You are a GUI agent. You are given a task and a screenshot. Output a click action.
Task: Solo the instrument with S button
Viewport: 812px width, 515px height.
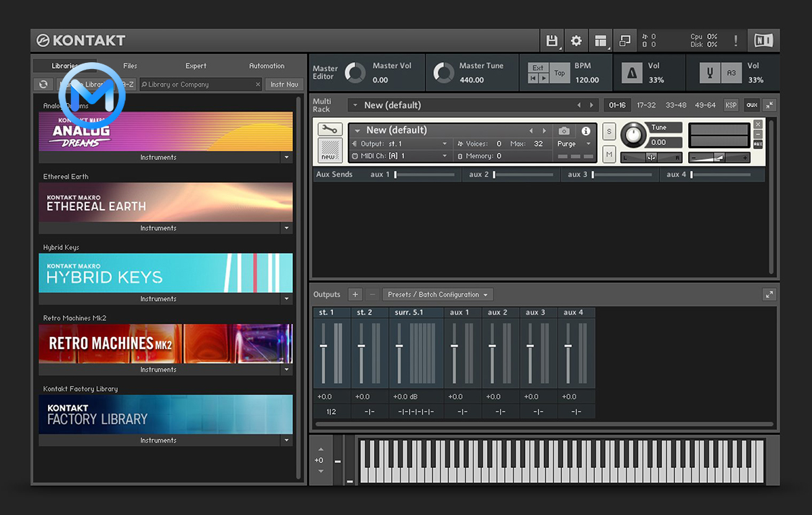pos(609,131)
